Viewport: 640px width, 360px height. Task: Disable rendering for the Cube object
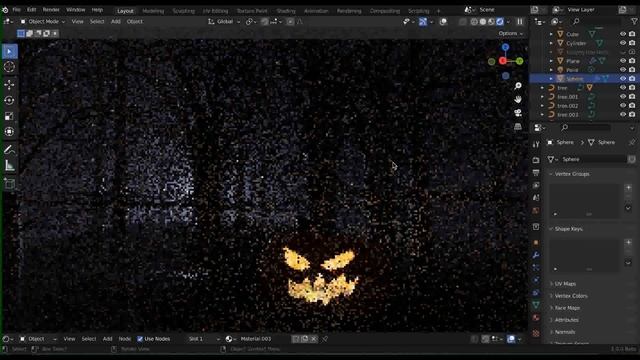pos(632,34)
